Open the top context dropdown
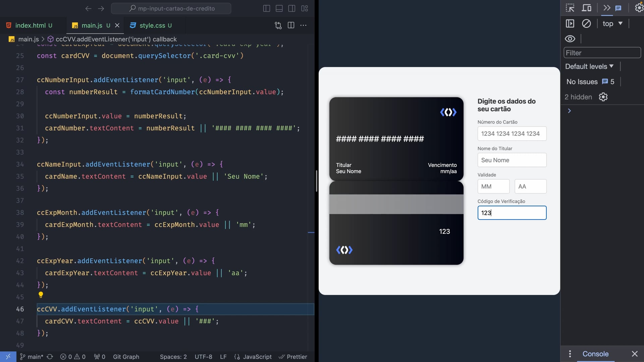 (x=612, y=23)
